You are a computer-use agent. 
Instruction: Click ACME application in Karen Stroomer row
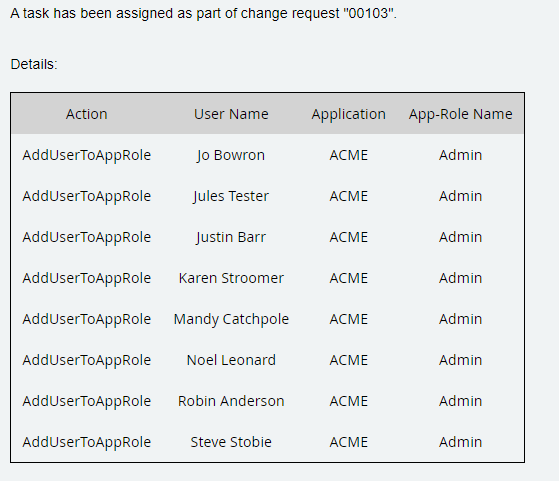pos(348,278)
